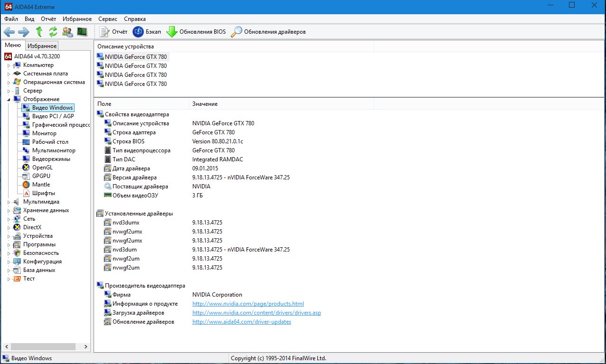Viewport: 606px width, 364px height.
Task: Select OpenGL in the tree
Action: pyautogui.click(x=42, y=168)
